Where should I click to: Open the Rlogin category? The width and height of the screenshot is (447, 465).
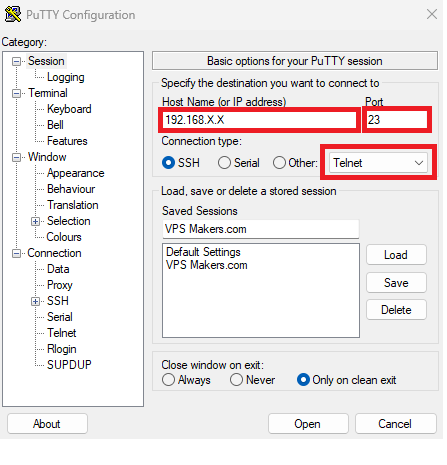click(62, 349)
